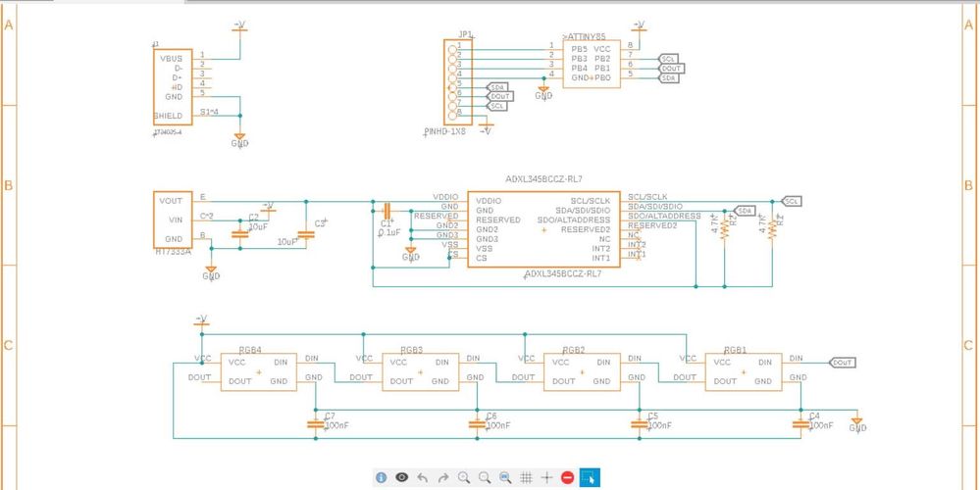Image resolution: width=980 pixels, height=490 pixels.
Task: Click the SDA net label at ATTINY85 pin 5
Action: coord(667,78)
